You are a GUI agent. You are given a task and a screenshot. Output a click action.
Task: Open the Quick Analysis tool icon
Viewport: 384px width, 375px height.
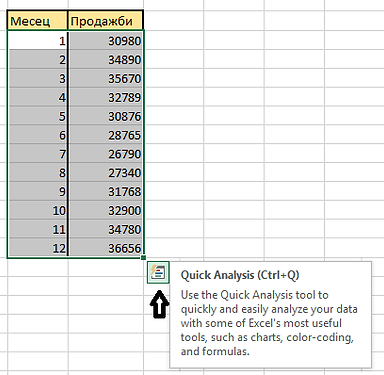158,273
